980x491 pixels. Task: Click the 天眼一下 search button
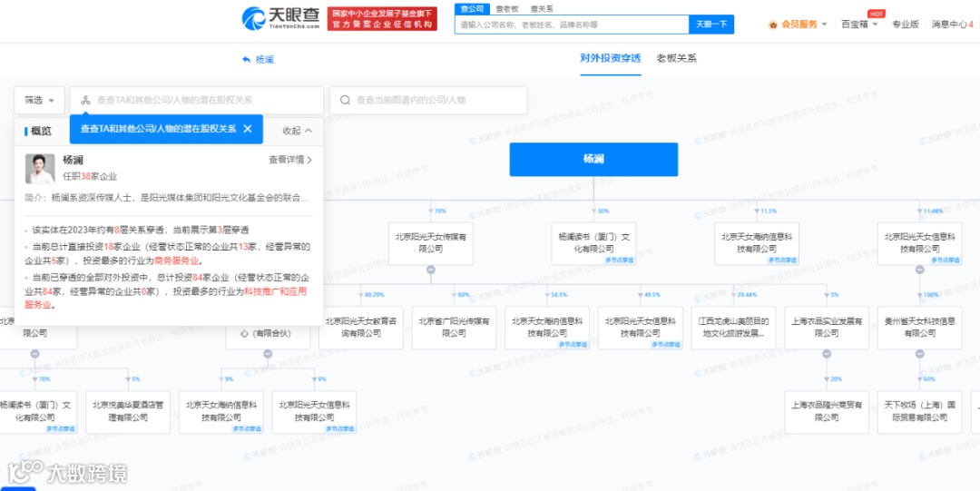pos(711,25)
